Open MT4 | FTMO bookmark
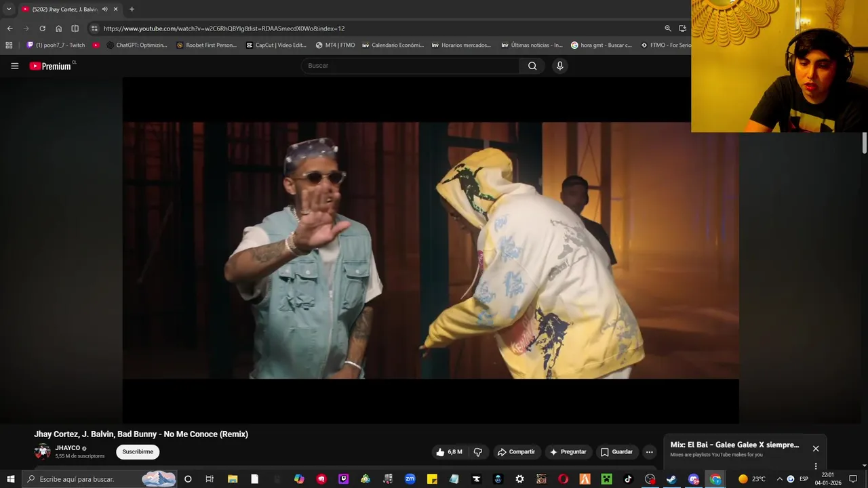The image size is (868, 488). tap(335, 45)
